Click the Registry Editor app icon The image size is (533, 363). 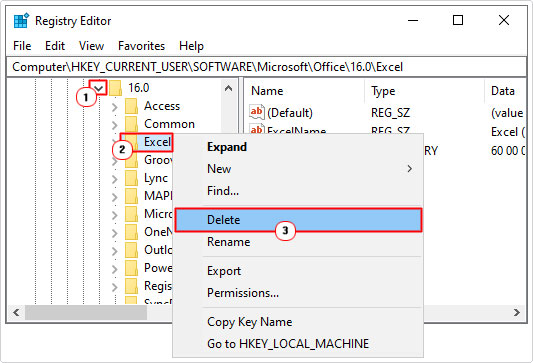(21, 21)
